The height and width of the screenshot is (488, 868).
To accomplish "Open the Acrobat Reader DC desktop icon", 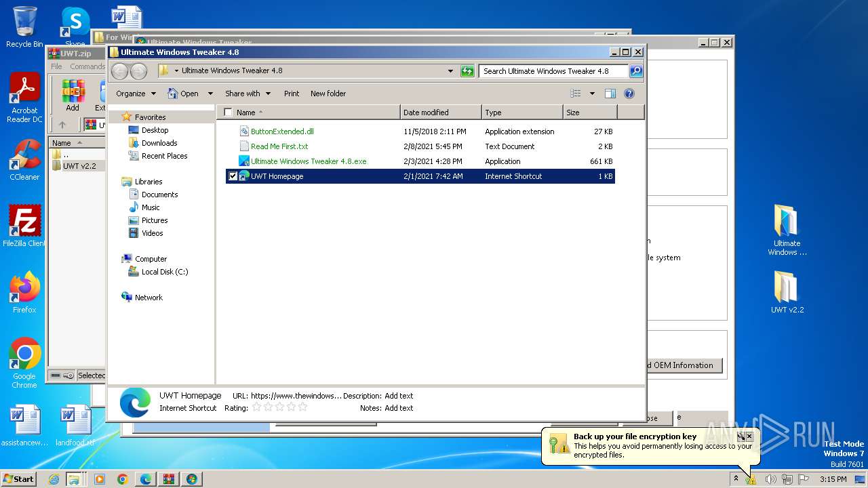I will click(24, 98).
